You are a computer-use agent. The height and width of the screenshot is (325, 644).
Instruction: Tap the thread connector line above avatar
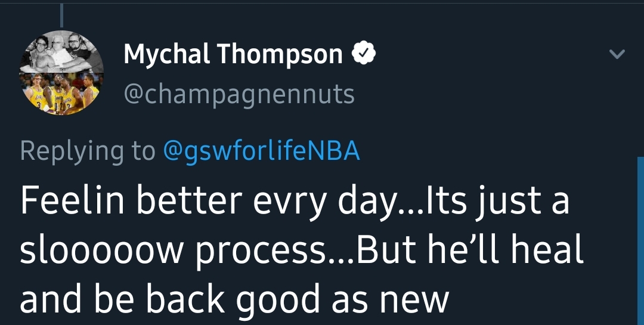[x=60, y=14]
